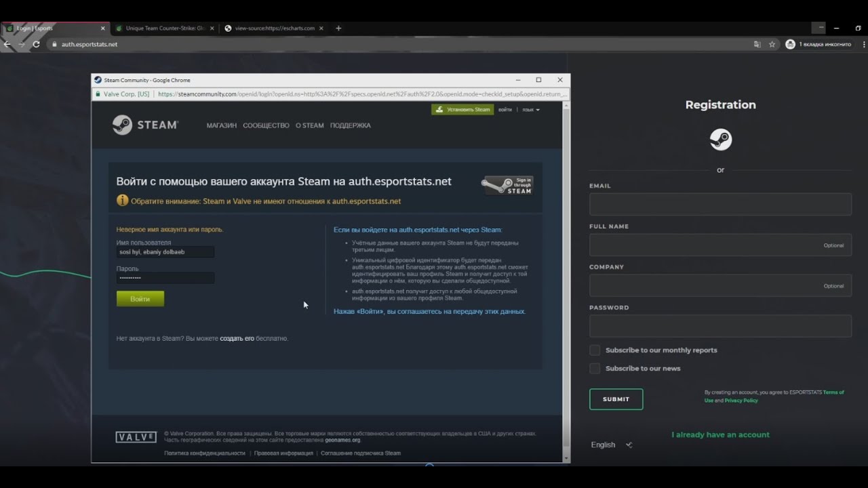Click I already have an account
This screenshot has height=488, width=868.
pos(720,434)
